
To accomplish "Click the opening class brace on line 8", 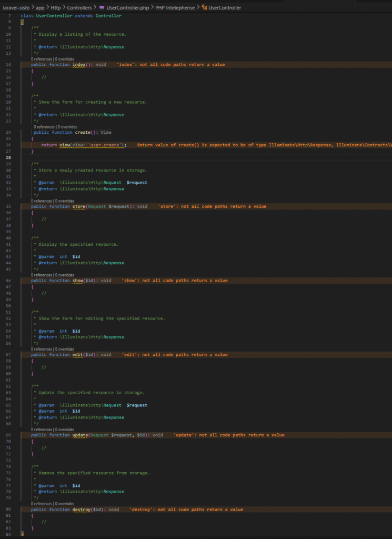I will pos(22,22).
